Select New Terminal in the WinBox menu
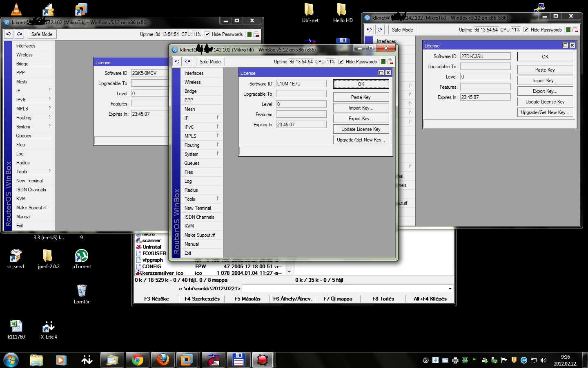The image size is (588, 368). click(x=198, y=208)
